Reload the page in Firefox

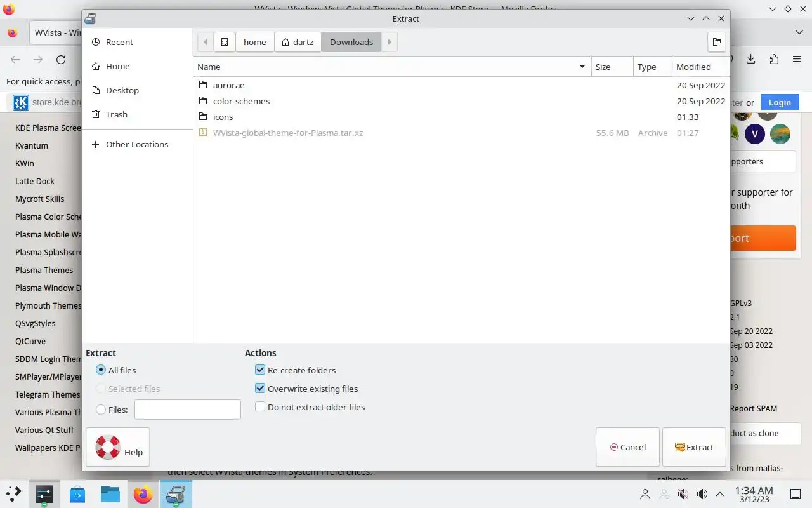click(61, 59)
